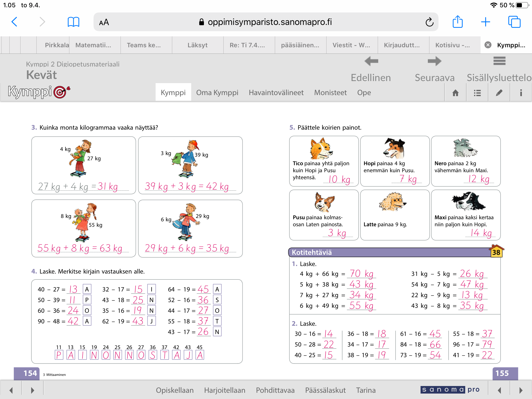Open a new tab with the plus icon

pos(486,22)
